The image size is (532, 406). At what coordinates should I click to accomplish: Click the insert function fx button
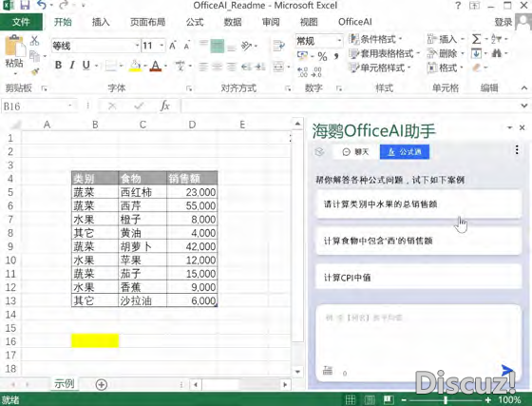point(164,106)
